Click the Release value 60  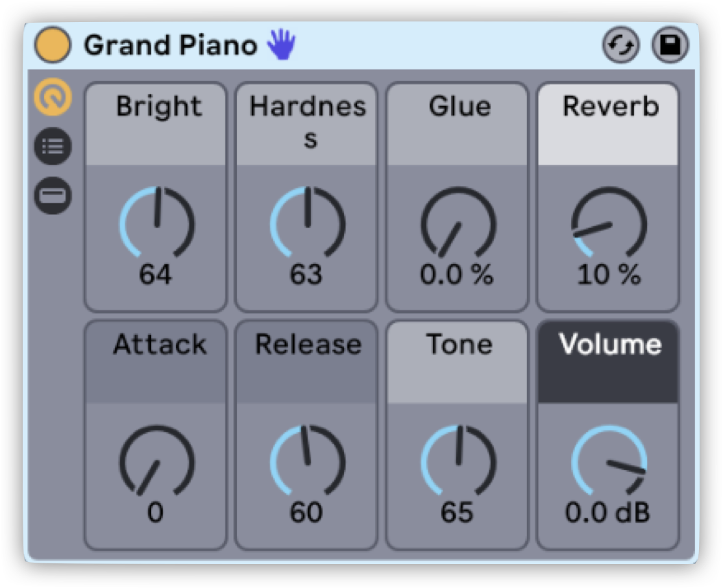306,512
